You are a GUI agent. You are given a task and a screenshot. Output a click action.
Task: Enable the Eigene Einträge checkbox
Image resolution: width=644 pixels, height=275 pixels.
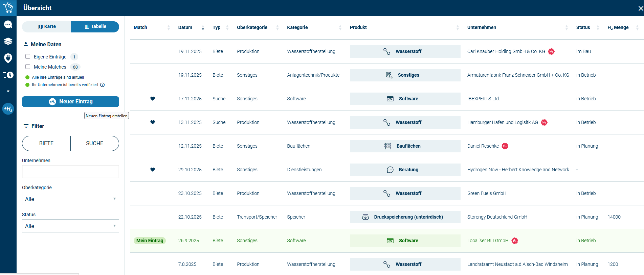pyautogui.click(x=28, y=57)
